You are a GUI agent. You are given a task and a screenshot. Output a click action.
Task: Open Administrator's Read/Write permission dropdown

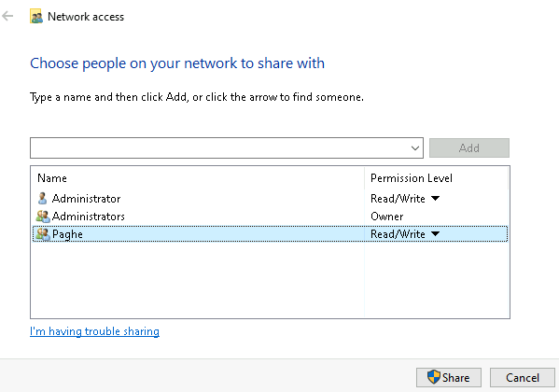[x=435, y=198]
